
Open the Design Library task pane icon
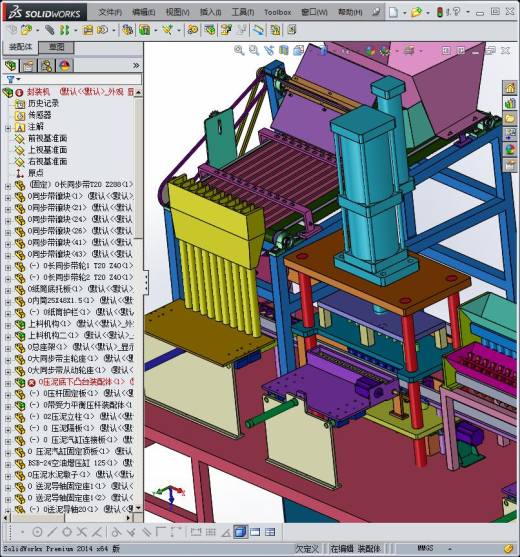pyautogui.click(x=510, y=103)
